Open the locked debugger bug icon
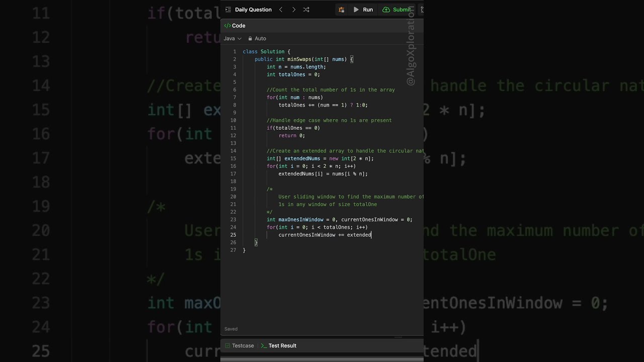The height and width of the screenshot is (362, 644). coord(341,10)
